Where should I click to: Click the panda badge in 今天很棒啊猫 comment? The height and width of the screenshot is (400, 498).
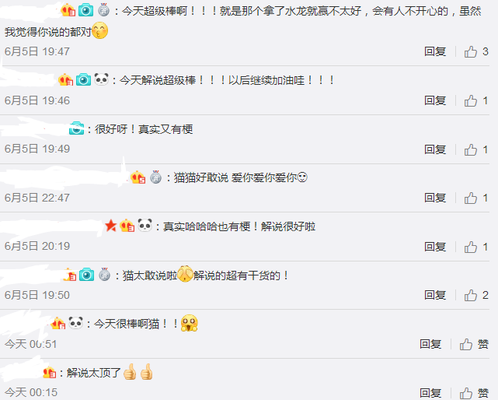point(76,323)
